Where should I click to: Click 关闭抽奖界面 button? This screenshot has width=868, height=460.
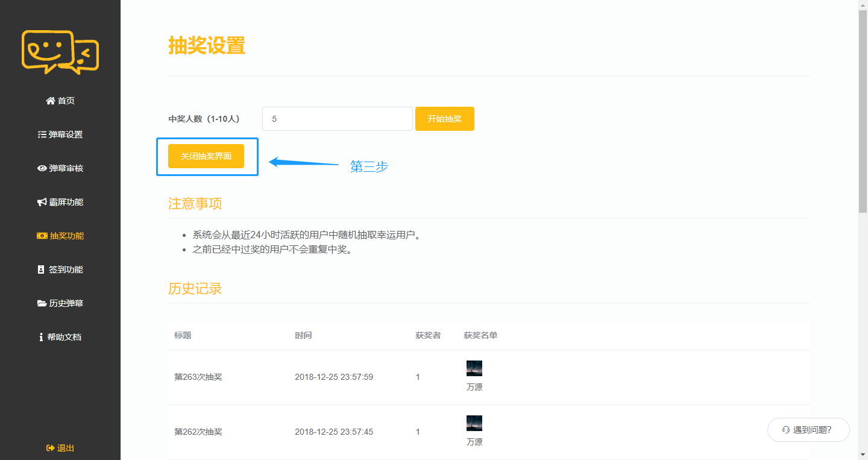(x=206, y=156)
